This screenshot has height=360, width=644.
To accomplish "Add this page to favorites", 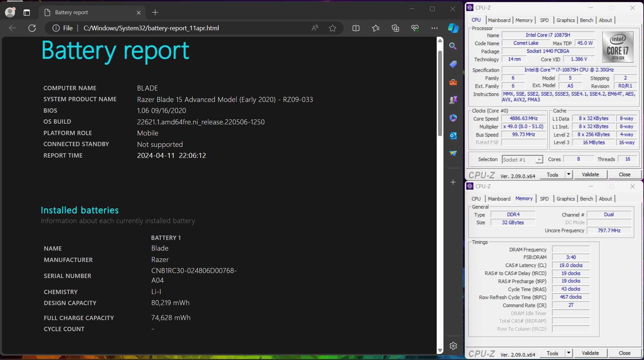I will click(333, 28).
